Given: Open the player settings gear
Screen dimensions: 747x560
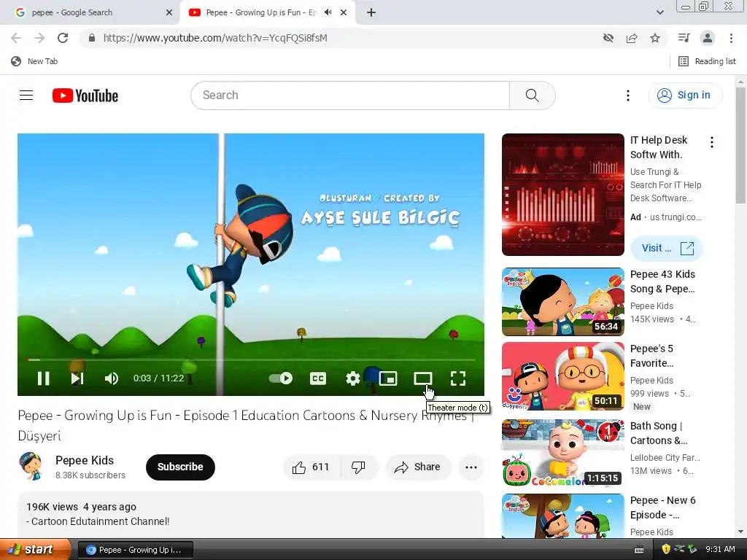Looking at the screenshot, I should click(352, 378).
